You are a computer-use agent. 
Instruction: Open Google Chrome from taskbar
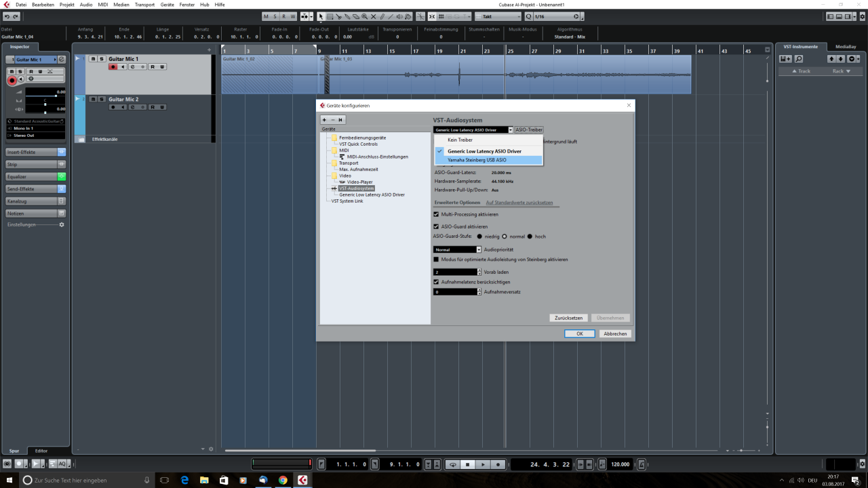(x=283, y=480)
